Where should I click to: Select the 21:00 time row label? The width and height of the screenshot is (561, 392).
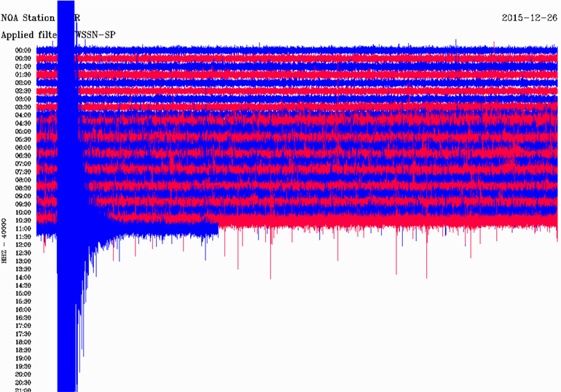23,390
